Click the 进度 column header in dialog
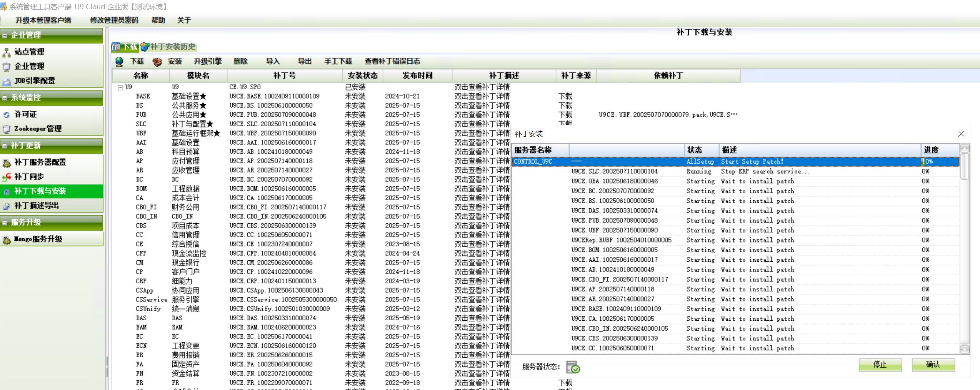This screenshot has width=980, height=390. pos(940,150)
